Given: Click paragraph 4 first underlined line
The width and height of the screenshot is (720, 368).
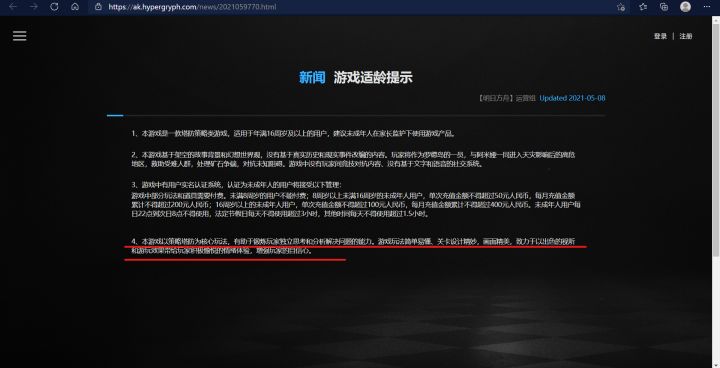Looking at the screenshot, I should (353, 241).
